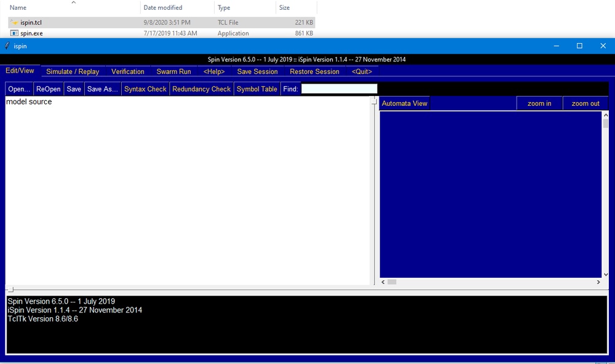Click '7/17/2019 11:43 AM' date cell
The image size is (615, 364).
point(170,33)
